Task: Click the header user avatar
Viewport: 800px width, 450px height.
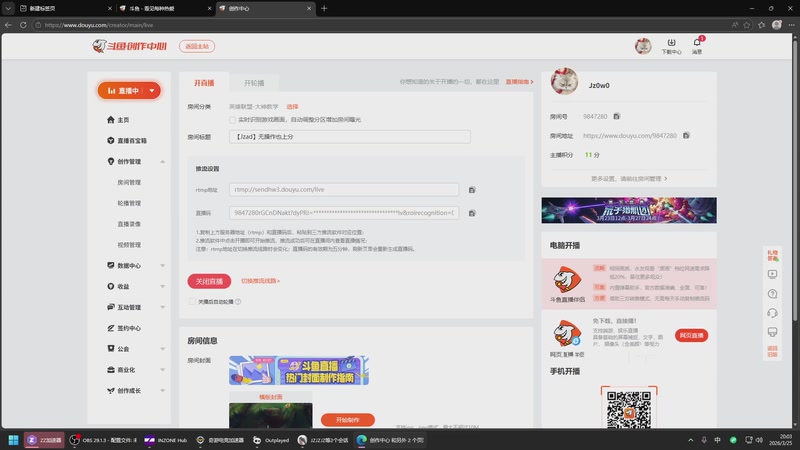Action: click(643, 46)
